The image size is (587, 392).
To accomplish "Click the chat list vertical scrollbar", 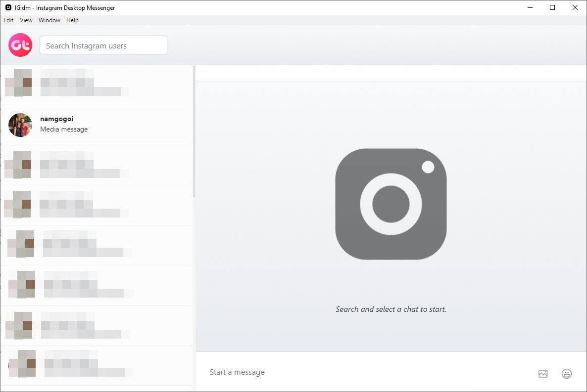I will click(x=194, y=131).
